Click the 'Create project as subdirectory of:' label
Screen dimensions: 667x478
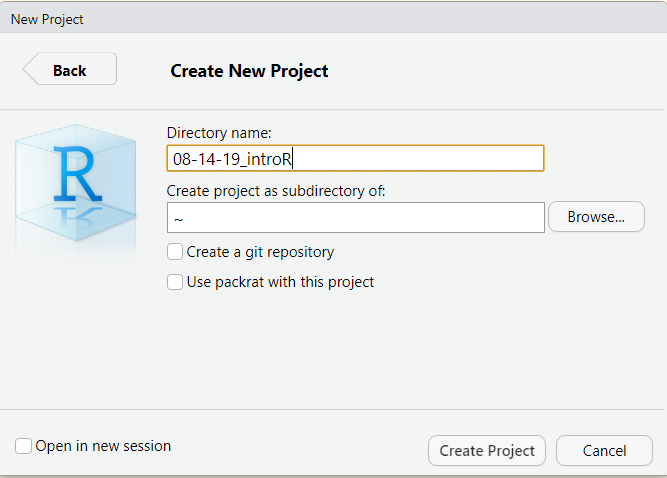276,191
